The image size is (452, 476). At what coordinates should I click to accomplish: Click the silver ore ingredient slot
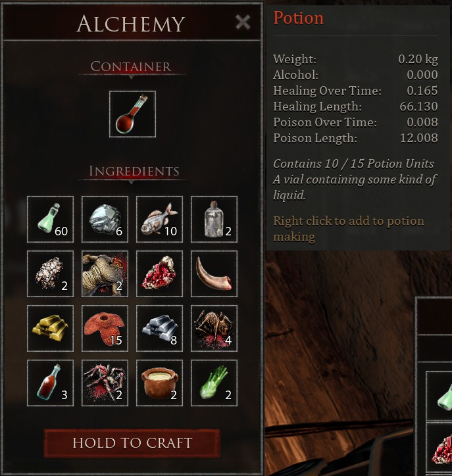point(105,219)
